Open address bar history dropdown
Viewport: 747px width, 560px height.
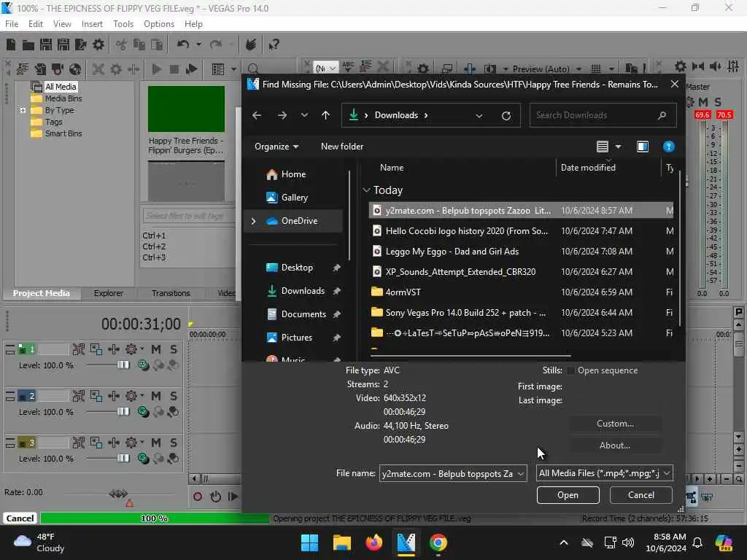tap(479, 115)
